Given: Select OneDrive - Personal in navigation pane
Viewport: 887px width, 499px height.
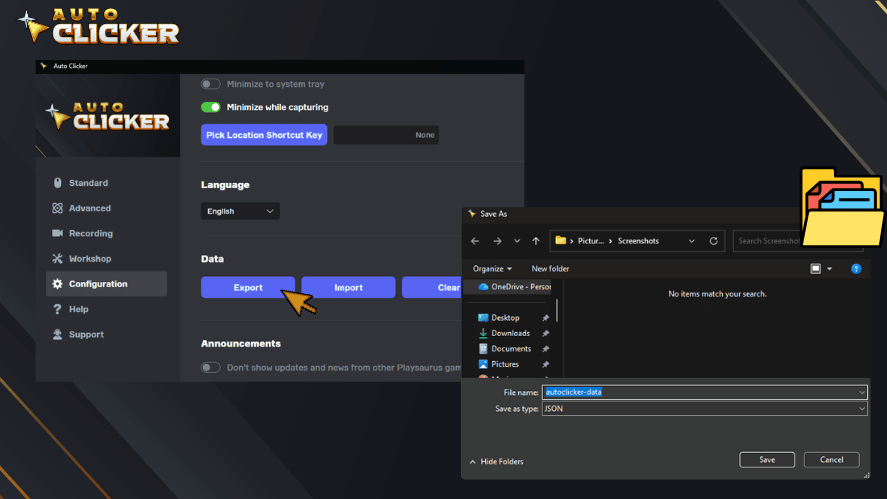Looking at the screenshot, I should 514,287.
